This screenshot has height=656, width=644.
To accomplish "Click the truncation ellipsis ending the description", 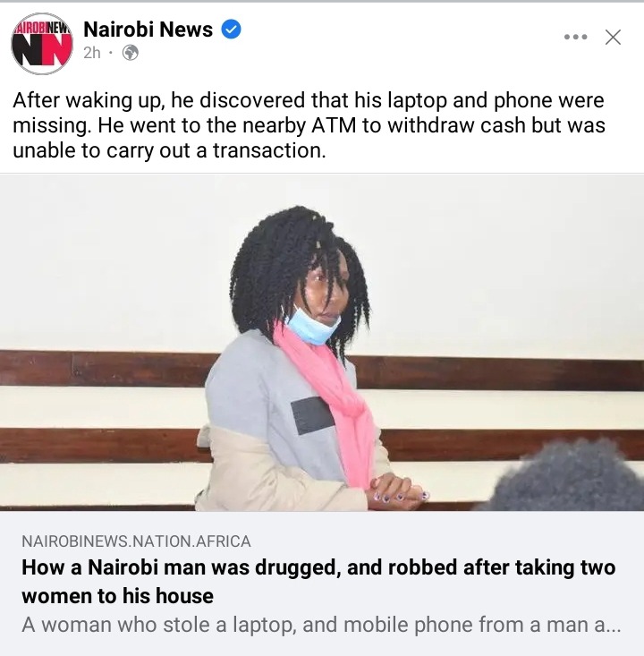I will pos(613,625).
